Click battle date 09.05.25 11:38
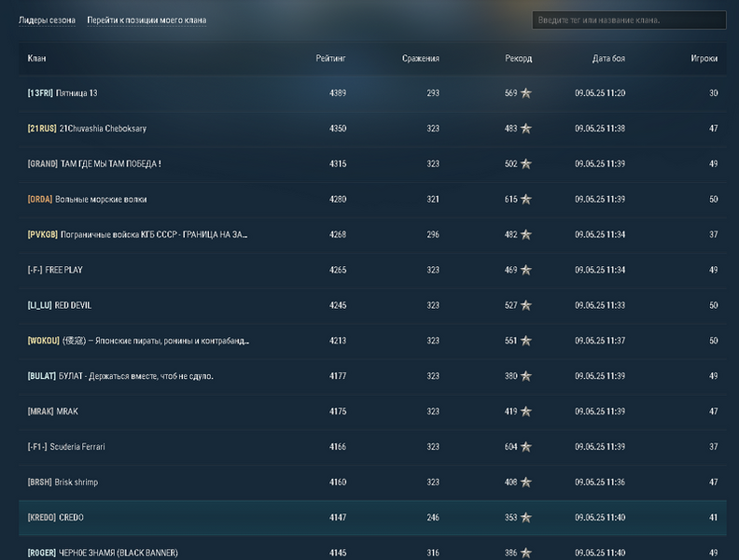 point(600,129)
